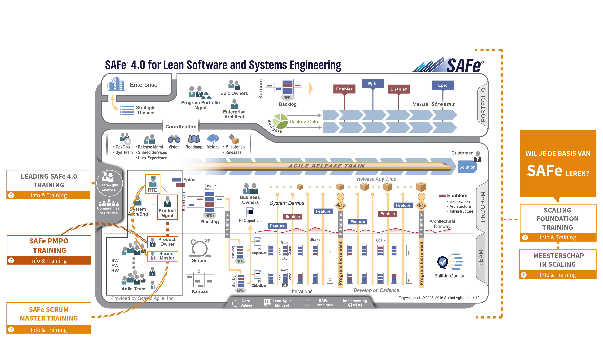Screen dimensions: 603x364
Task: Click the Milestones box icon
Action: coord(234,139)
